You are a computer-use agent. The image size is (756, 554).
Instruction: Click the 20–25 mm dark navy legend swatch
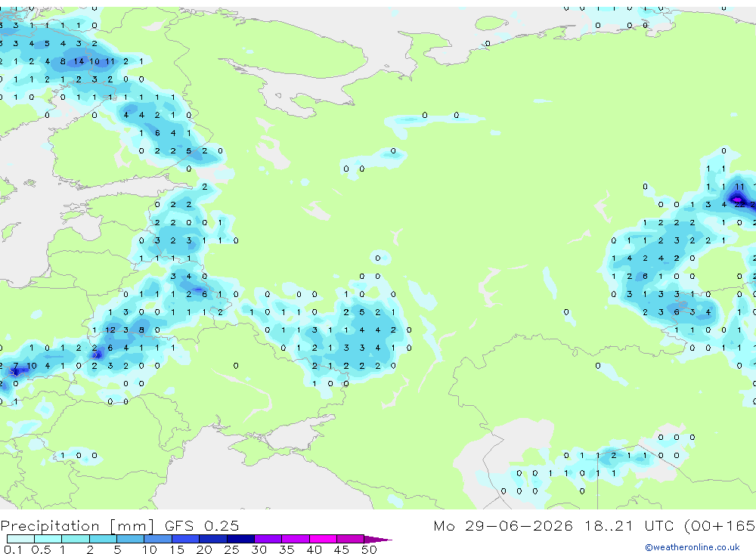pyautogui.click(x=212, y=539)
